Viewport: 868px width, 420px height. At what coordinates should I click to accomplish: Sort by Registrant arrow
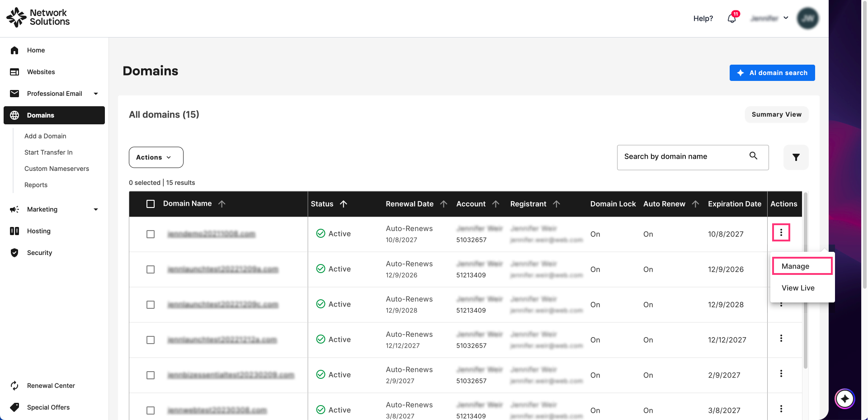coord(557,204)
